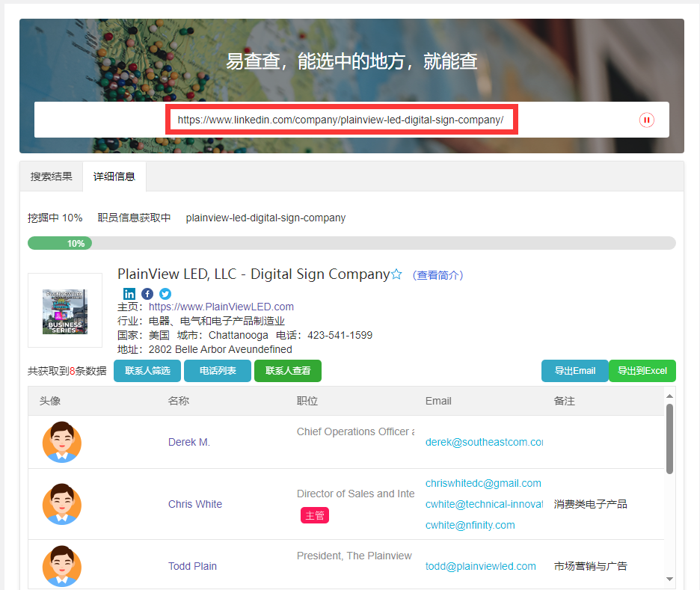Select the 详细信息 tab

[x=114, y=176]
